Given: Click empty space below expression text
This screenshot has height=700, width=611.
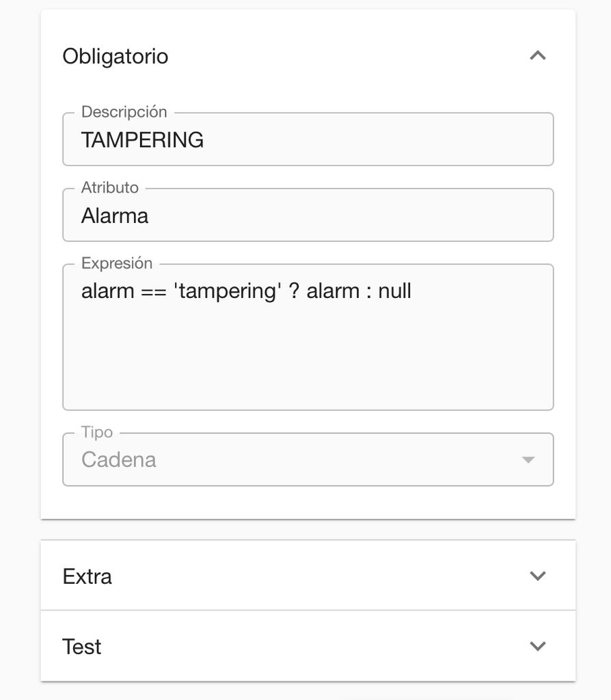Looking at the screenshot, I should pos(308,362).
